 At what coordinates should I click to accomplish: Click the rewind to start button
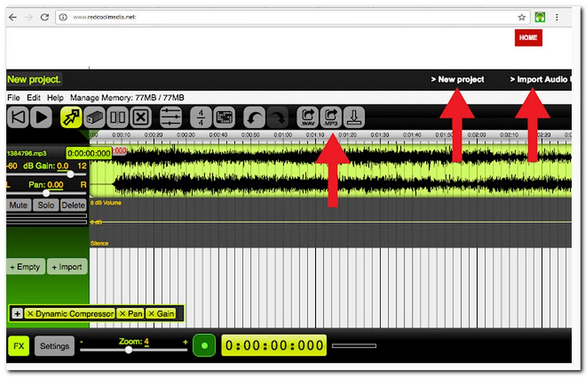18,117
